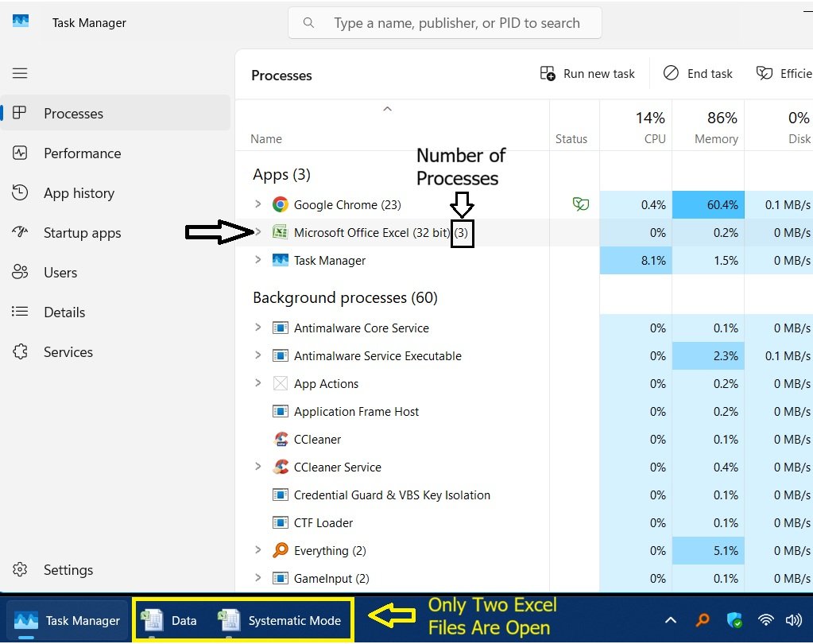Expand the CCleaner Service group
Viewport: 813px width, 644px height.
[257, 467]
